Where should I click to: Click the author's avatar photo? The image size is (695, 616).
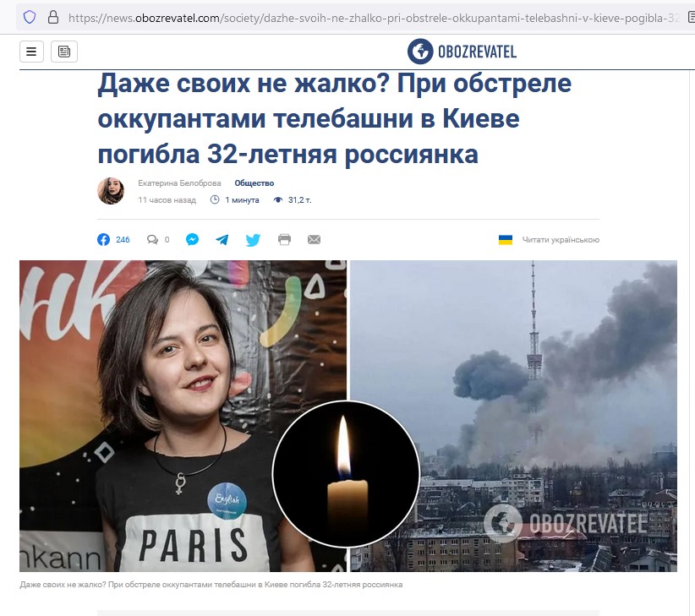point(111,191)
